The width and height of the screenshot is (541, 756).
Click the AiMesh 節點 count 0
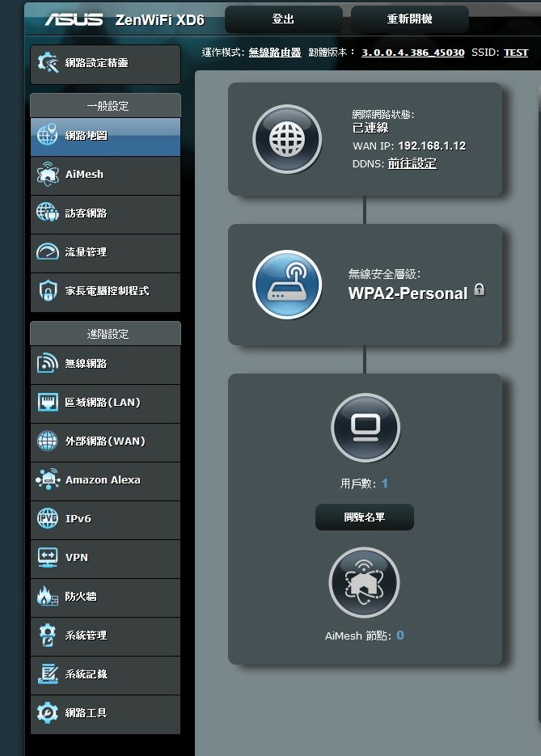[400, 636]
